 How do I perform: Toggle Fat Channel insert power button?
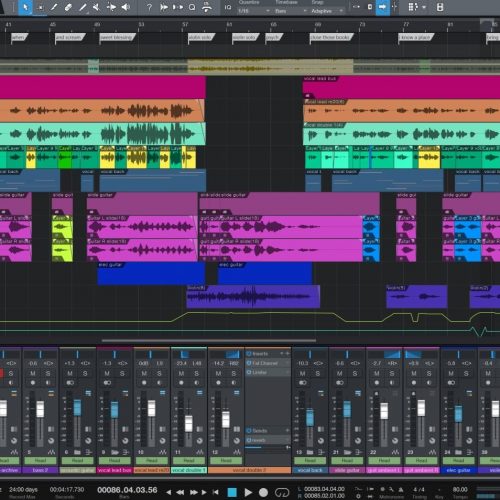249,363
